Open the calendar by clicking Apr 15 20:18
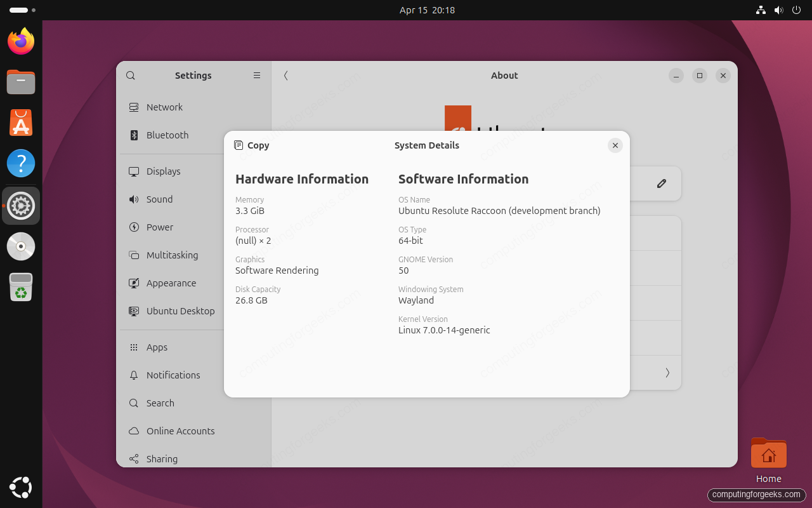 point(427,10)
